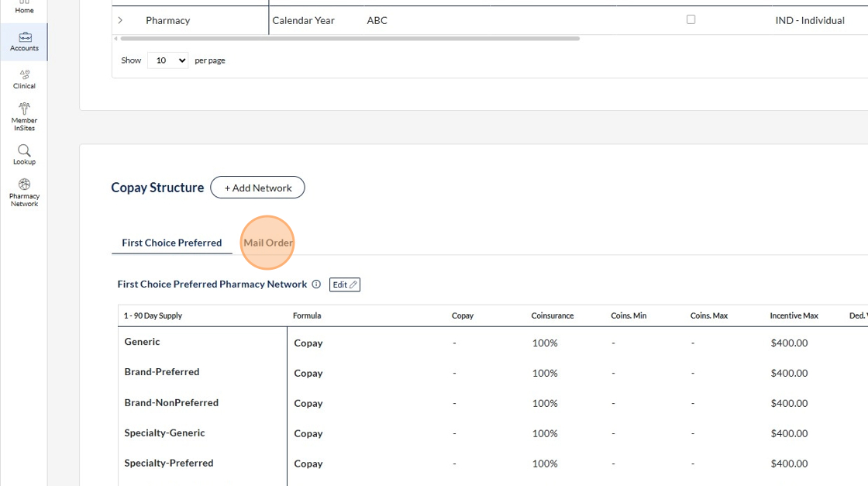Click scroll-left arrow of table scrollbar
This screenshot has width=868, height=486.
[116, 39]
